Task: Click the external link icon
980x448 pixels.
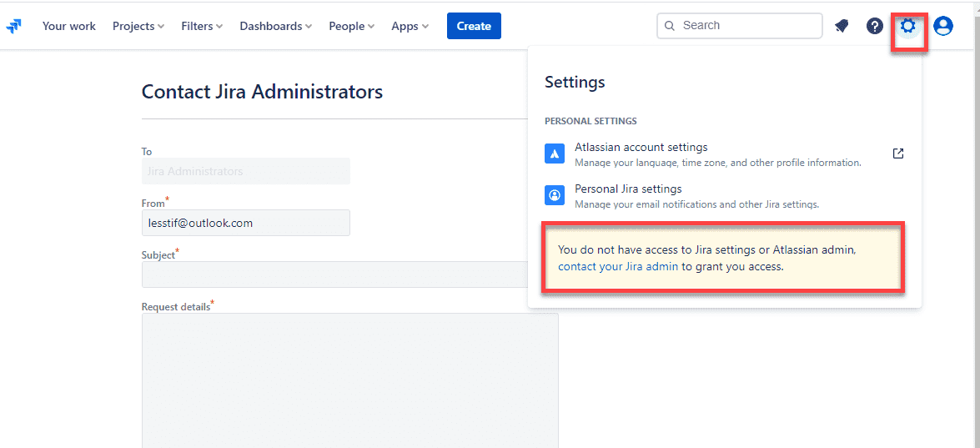Action: pyautogui.click(x=898, y=154)
